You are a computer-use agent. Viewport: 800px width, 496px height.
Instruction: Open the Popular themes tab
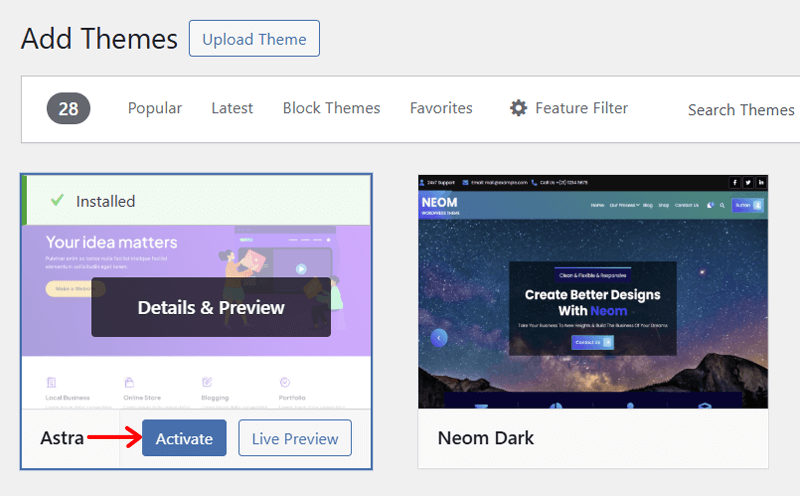point(155,108)
